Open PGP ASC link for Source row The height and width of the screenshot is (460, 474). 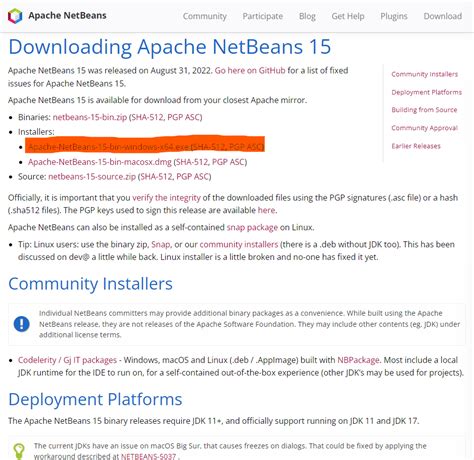[192, 176]
